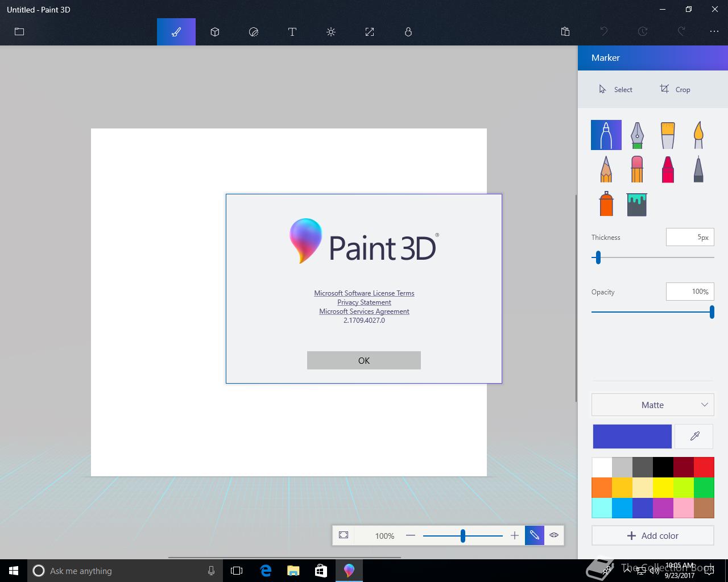Click the current blue color swatch
The height and width of the screenshot is (582, 728).
pyautogui.click(x=632, y=436)
